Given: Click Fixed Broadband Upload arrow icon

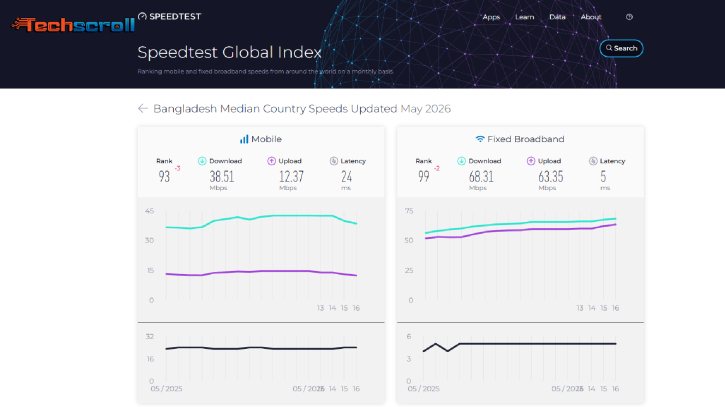Looking at the screenshot, I should click(x=531, y=161).
